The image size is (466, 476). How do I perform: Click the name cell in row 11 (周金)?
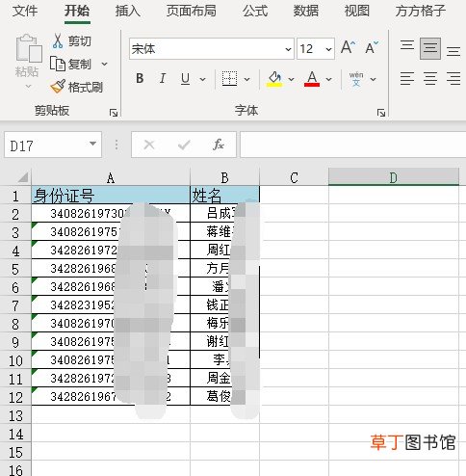pos(224,378)
